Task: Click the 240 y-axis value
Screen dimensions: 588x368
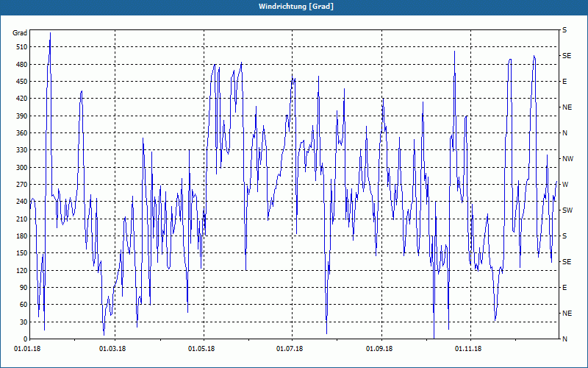Action: [22, 202]
